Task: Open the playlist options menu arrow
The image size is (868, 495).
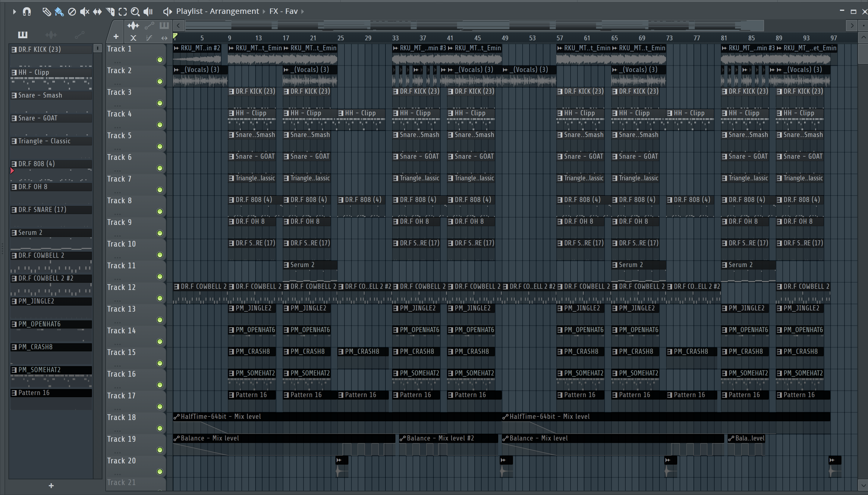Action: tap(14, 11)
